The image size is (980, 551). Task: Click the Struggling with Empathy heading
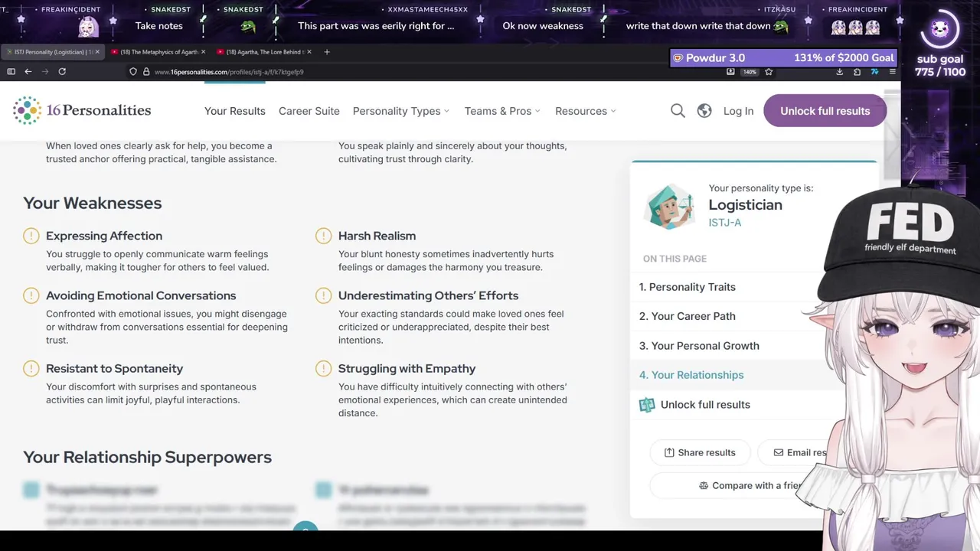pyautogui.click(x=407, y=369)
